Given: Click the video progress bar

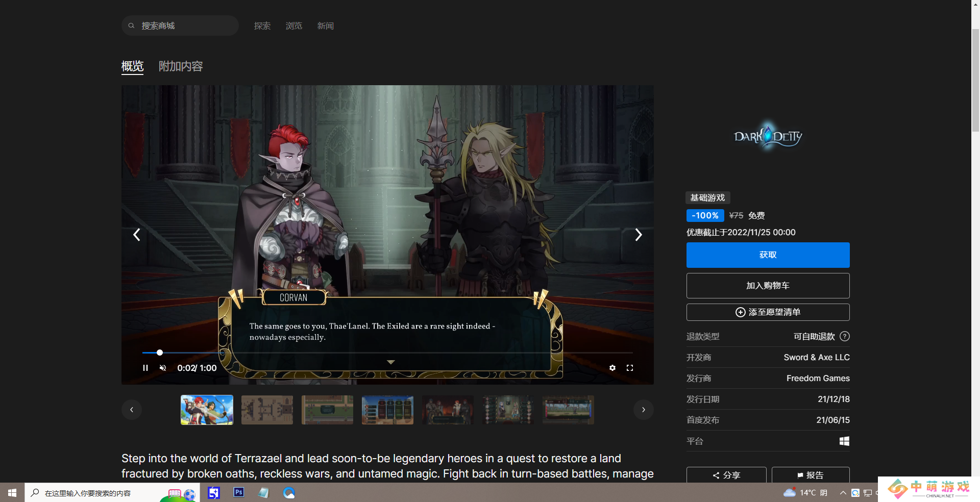Looking at the screenshot, I should 387,353.
